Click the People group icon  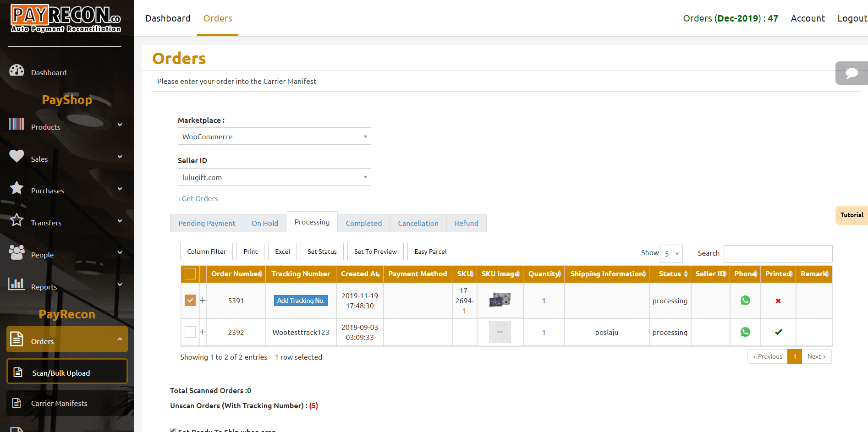tap(16, 252)
